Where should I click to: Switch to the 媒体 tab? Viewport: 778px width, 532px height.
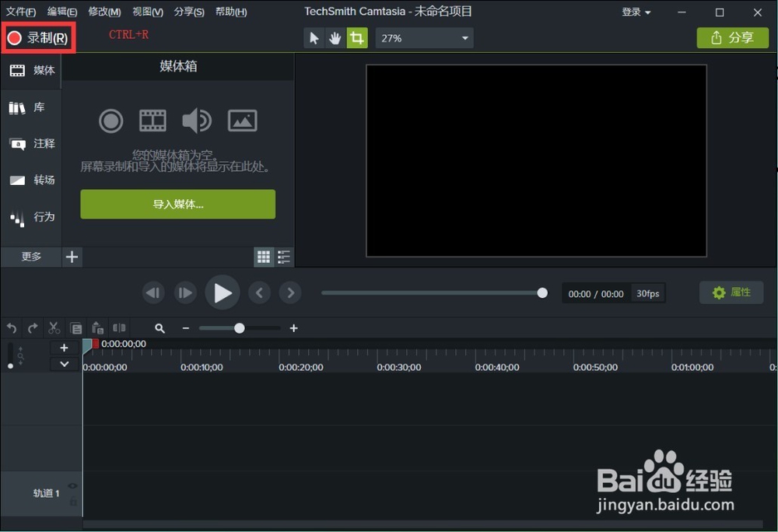(31, 71)
